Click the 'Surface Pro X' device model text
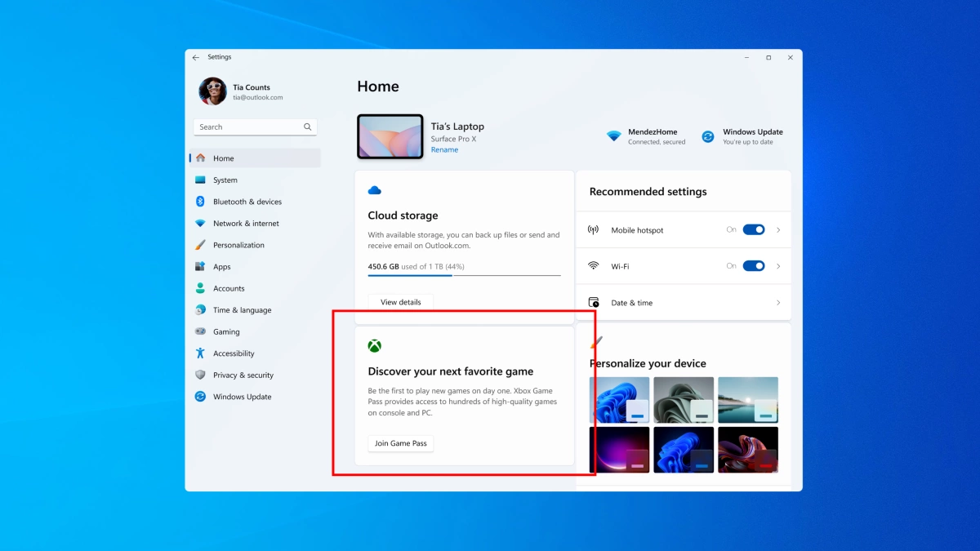This screenshot has height=551, width=980. pos(453,140)
